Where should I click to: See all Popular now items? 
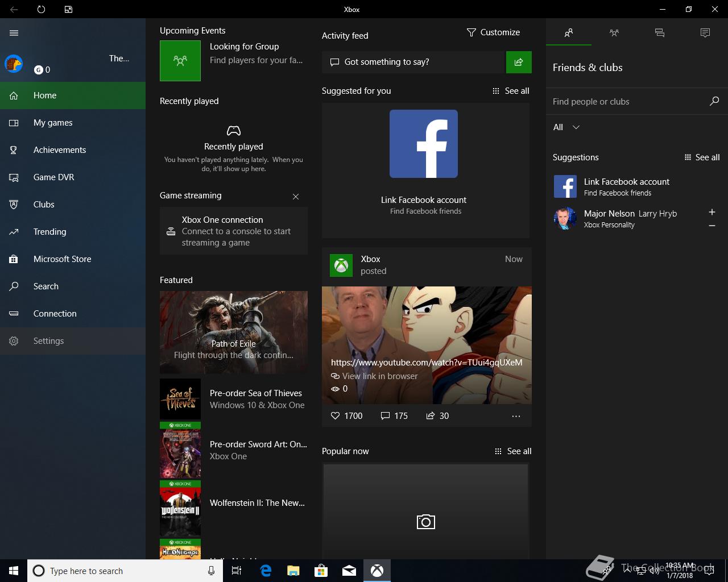pyautogui.click(x=513, y=451)
